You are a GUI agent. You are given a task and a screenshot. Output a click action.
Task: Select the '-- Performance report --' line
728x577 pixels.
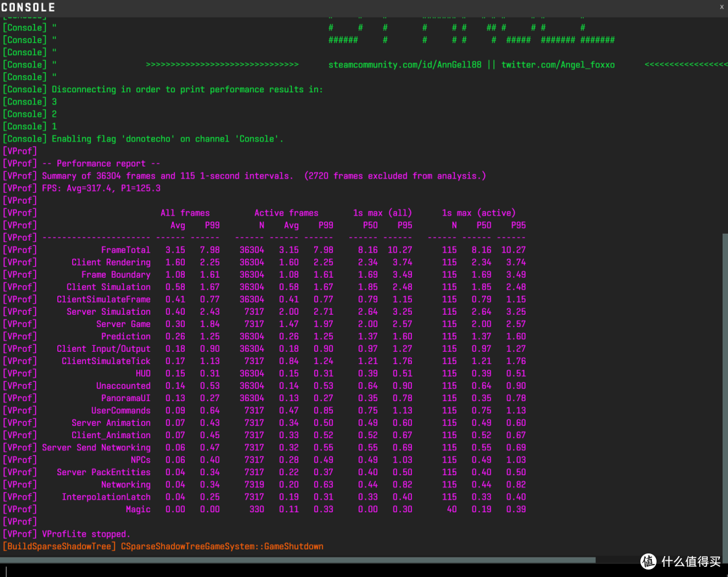[x=82, y=163]
